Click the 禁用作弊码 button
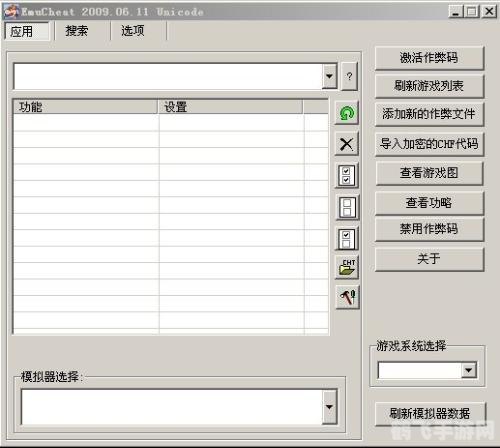500x448 pixels. point(429,229)
